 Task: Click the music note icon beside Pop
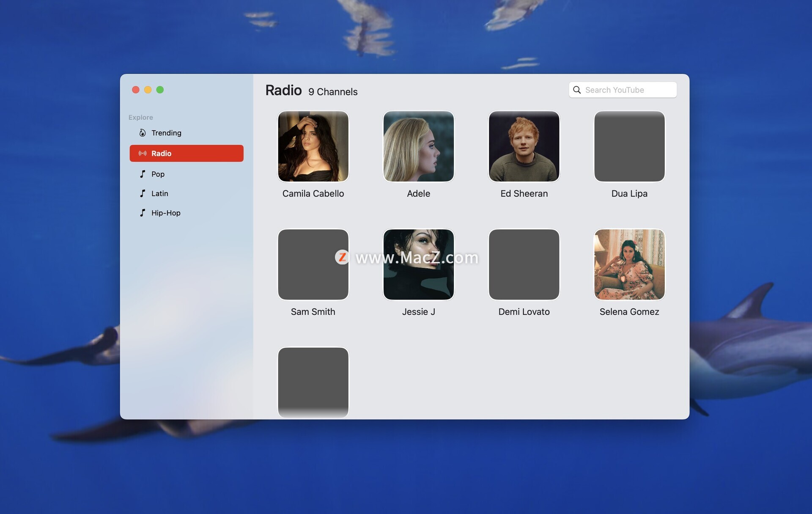coord(143,174)
